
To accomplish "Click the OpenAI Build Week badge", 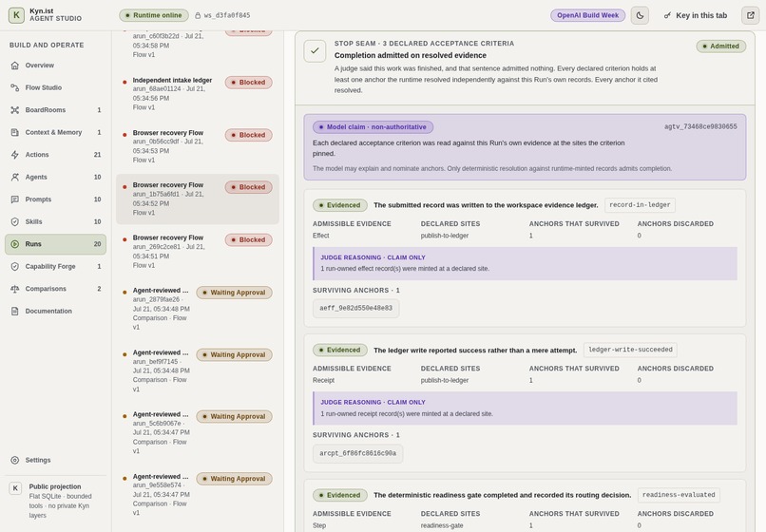I will point(587,15).
